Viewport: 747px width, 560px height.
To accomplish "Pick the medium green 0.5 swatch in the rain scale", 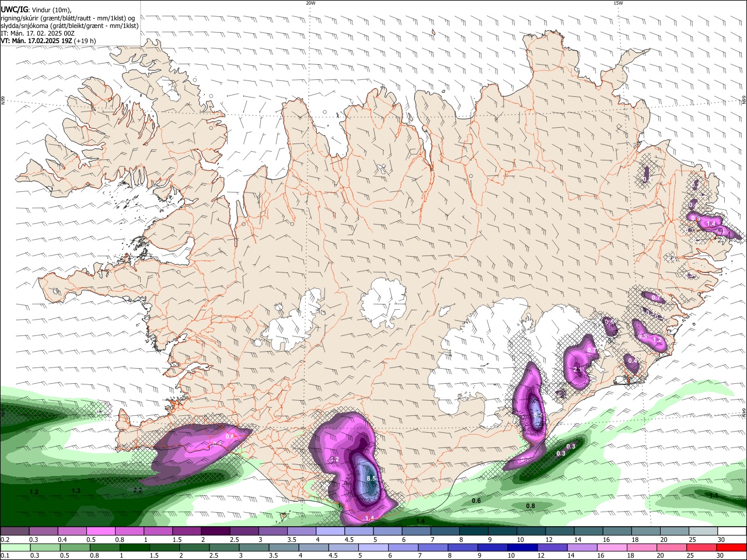I will coord(75,548).
